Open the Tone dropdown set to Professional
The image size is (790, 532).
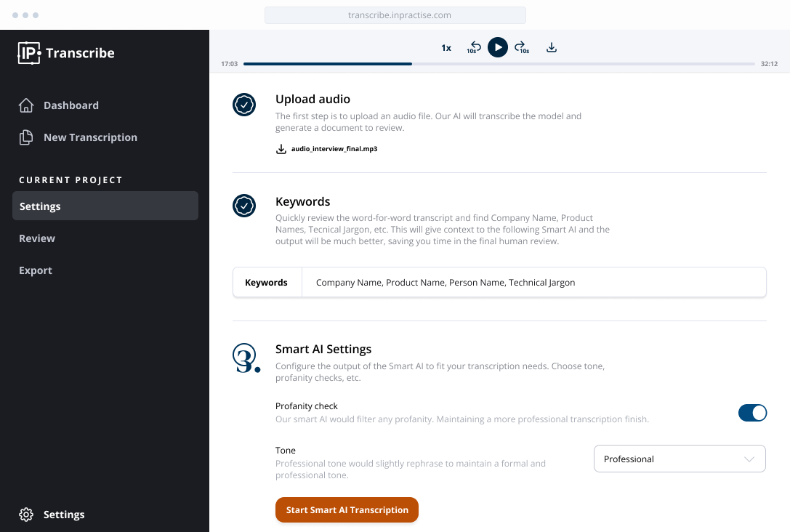click(680, 459)
